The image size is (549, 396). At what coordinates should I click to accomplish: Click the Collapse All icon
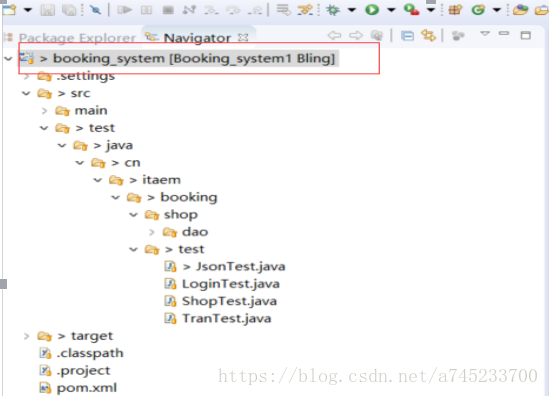(x=407, y=36)
